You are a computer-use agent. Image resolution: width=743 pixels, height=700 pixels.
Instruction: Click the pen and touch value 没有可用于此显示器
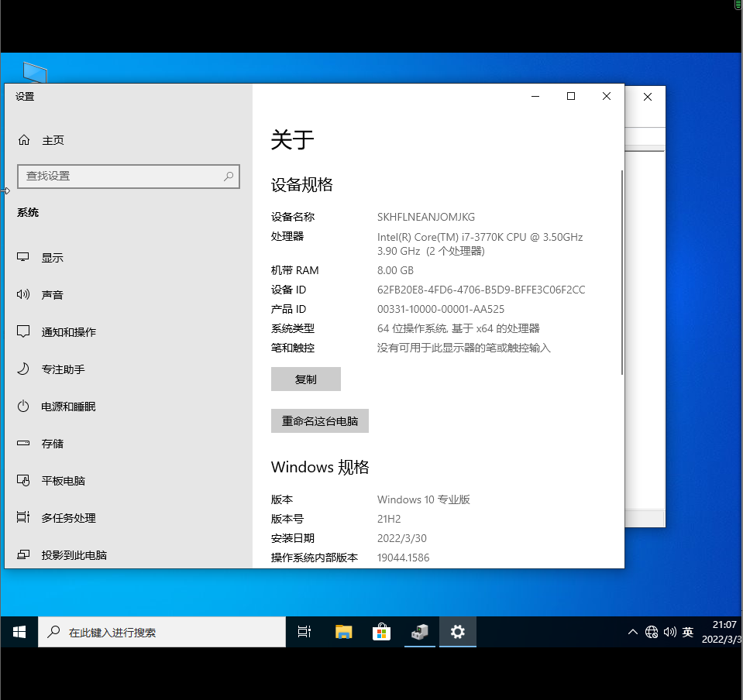point(464,348)
